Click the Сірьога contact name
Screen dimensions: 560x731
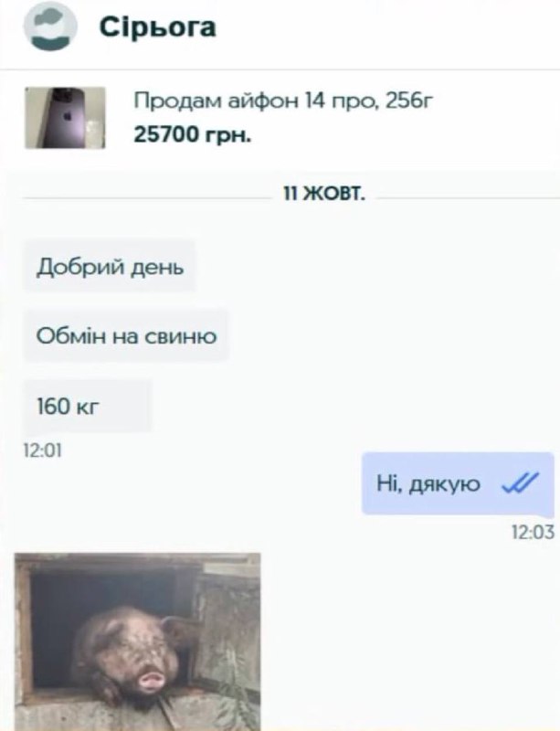point(158,27)
